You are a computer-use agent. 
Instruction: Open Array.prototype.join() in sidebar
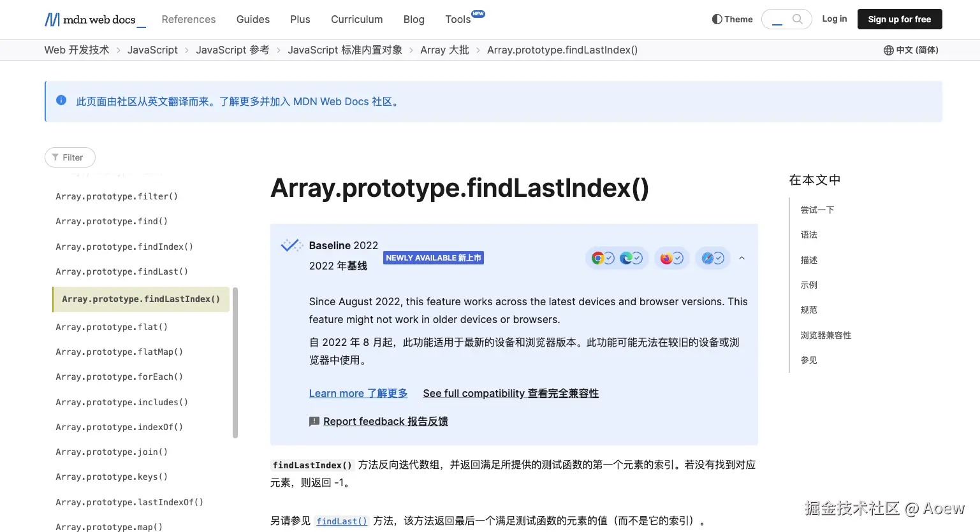coord(112,452)
